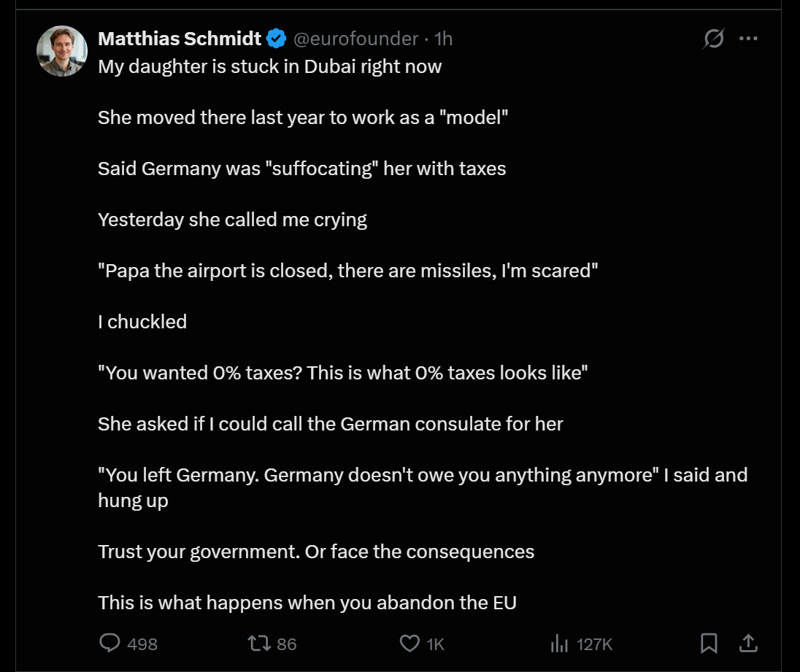Click the 1K likes count

436,644
